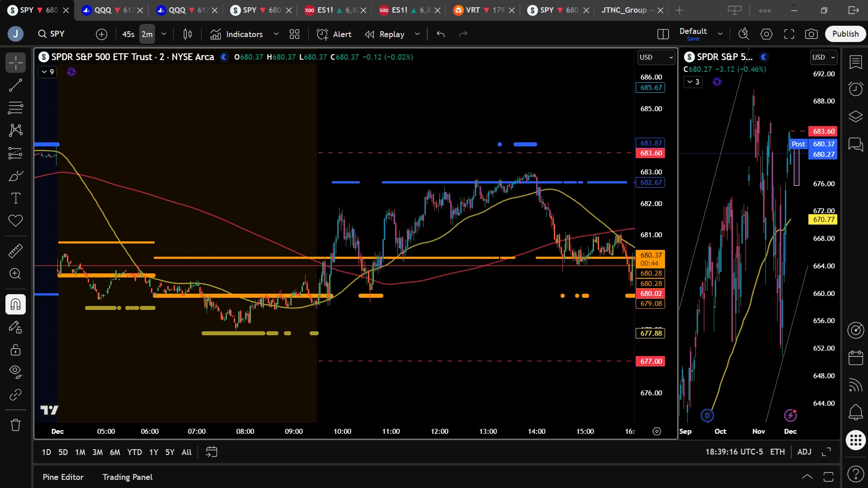Open the ruler measure tool

click(x=15, y=251)
